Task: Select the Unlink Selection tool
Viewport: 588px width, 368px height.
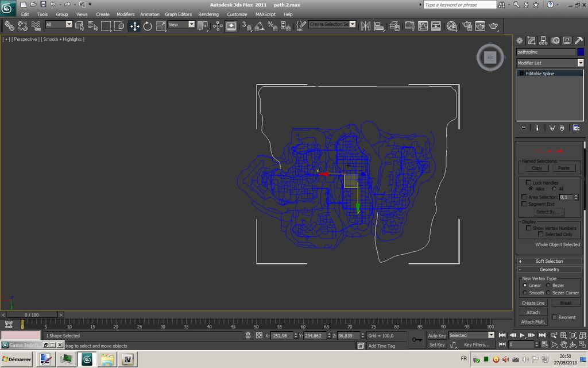Action: (22, 26)
